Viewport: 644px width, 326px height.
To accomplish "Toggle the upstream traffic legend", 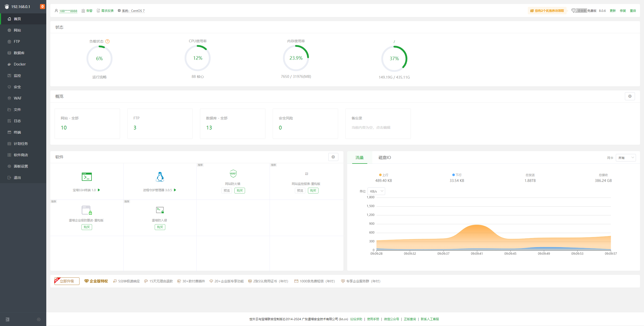I will coord(383,175).
